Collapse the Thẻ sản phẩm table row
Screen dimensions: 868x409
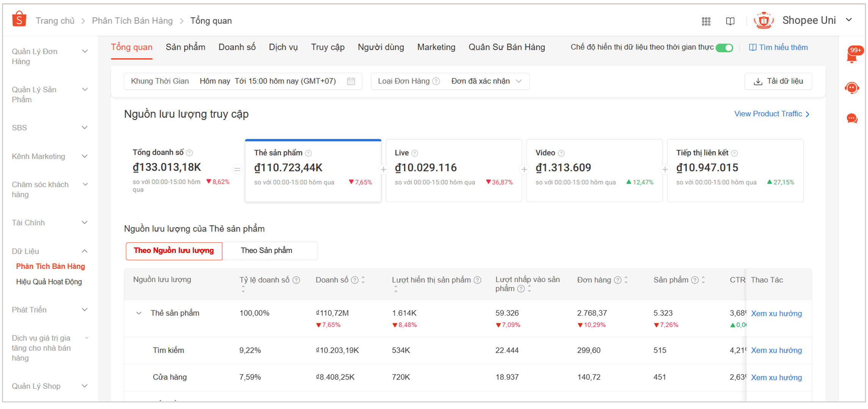[139, 313]
